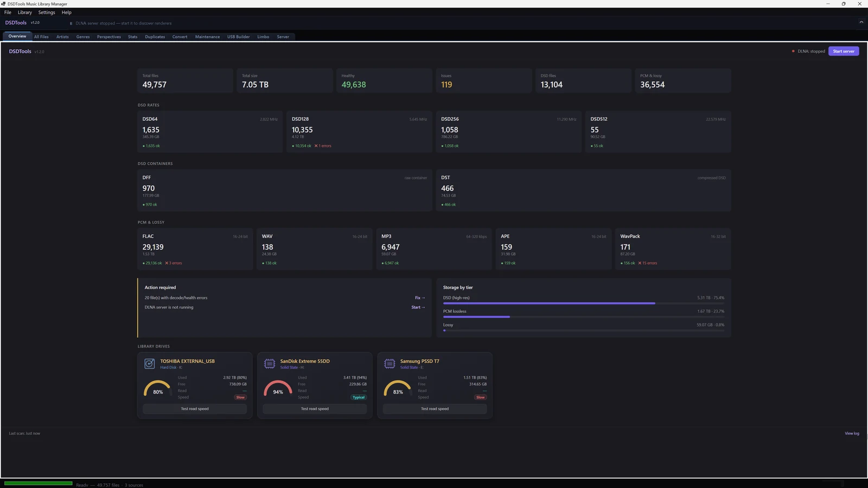The height and width of the screenshot is (488, 868).
Task: Test read speed of TOSHIBA EXTERNAL_USB
Action: click(x=195, y=409)
